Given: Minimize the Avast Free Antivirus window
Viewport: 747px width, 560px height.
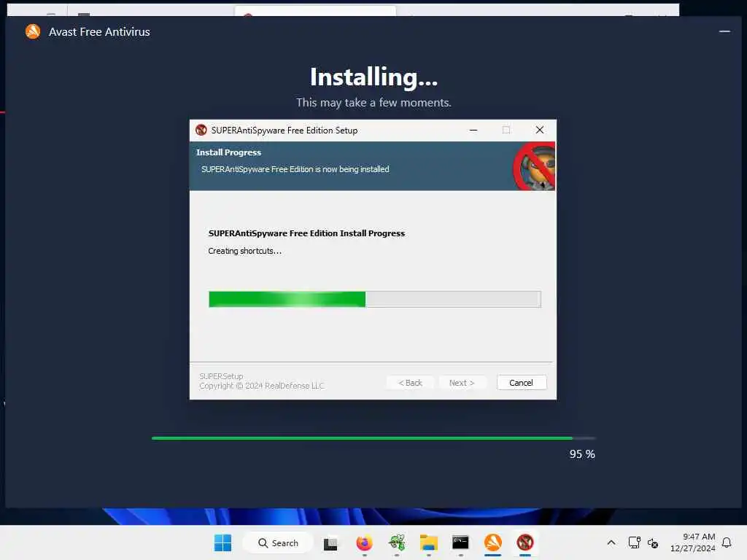Looking at the screenshot, I should click(x=724, y=31).
